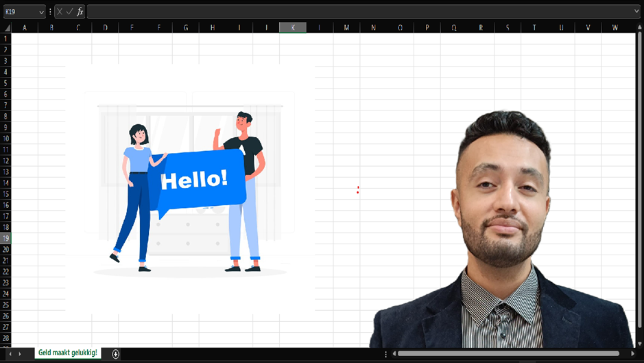Click the Enter checkmark icon in formula bar
The height and width of the screenshot is (363, 644).
click(69, 12)
